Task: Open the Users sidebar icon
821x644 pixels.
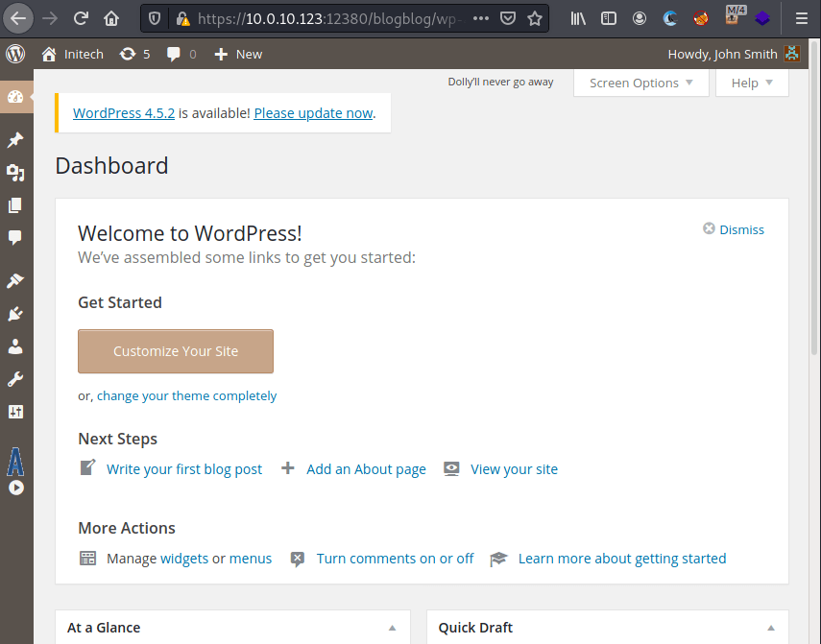Action: click(x=15, y=346)
